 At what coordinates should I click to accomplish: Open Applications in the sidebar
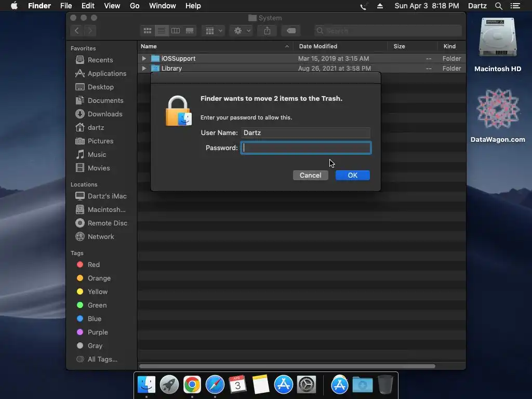[x=100, y=73]
